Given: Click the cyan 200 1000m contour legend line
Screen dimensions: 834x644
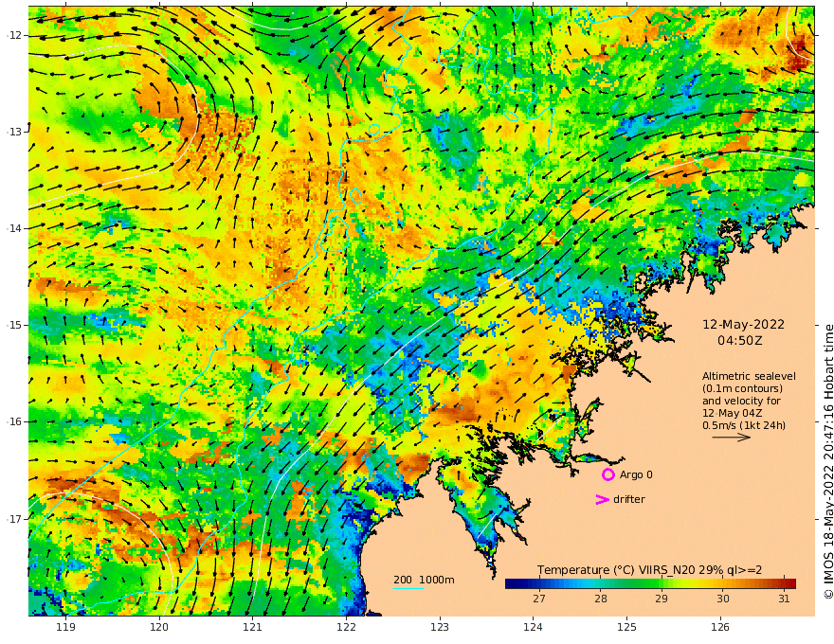Looking at the screenshot, I should point(408,588).
